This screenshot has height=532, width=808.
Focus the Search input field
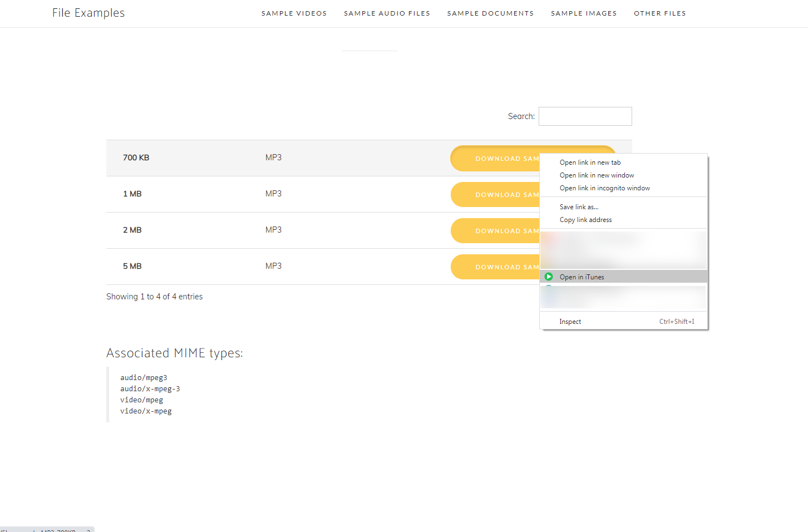(x=585, y=116)
